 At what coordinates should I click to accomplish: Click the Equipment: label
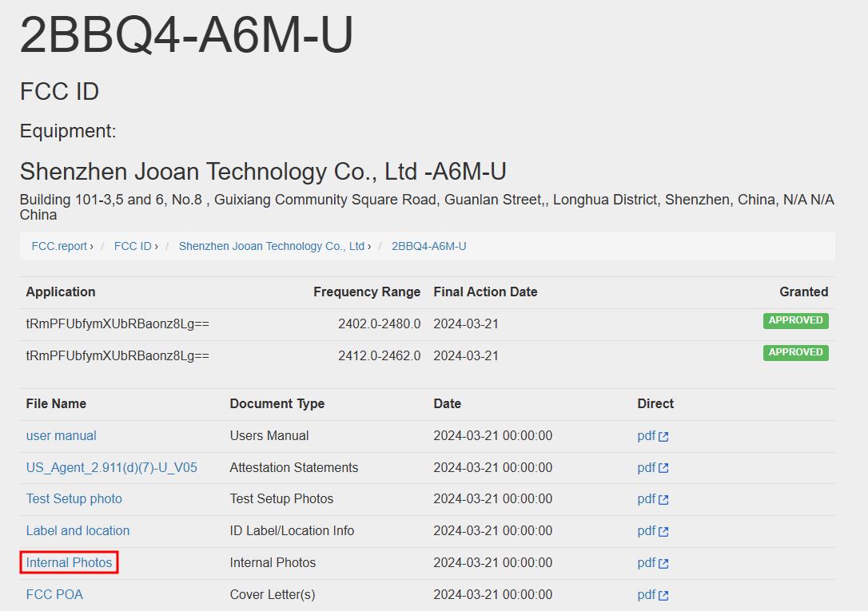pyautogui.click(x=68, y=131)
